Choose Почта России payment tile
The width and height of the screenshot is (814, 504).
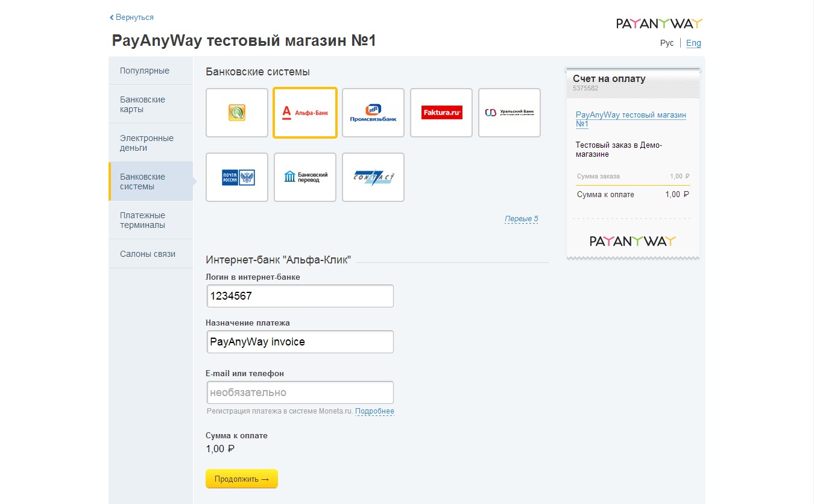237,177
